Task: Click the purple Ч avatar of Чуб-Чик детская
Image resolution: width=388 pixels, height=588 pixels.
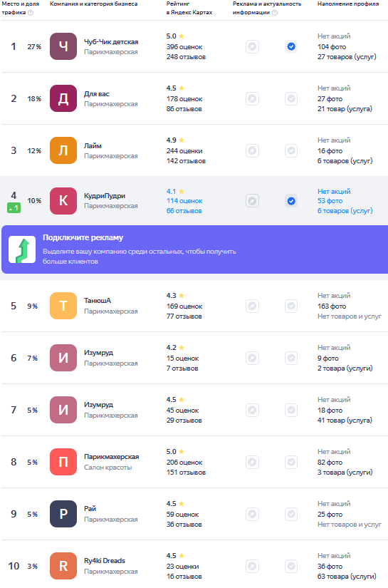Action: pos(63,46)
